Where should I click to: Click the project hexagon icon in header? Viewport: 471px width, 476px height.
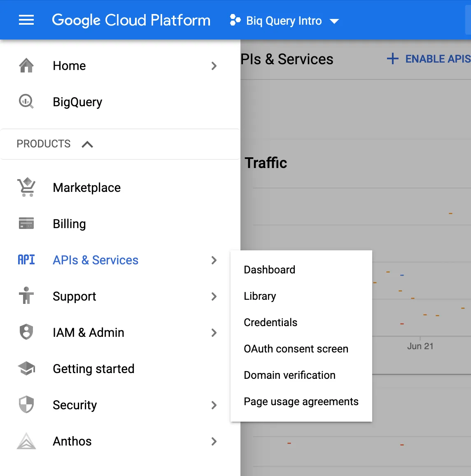click(x=235, y=20)
